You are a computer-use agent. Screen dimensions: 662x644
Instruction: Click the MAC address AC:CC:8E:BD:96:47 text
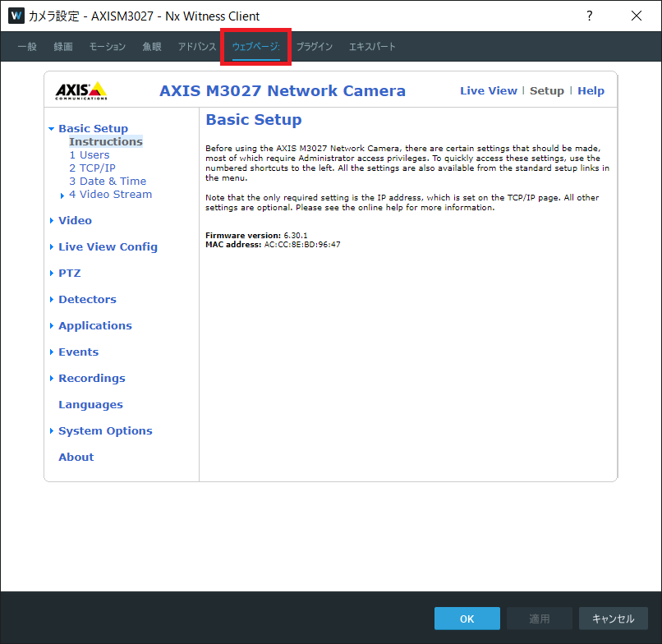point(273,245)
